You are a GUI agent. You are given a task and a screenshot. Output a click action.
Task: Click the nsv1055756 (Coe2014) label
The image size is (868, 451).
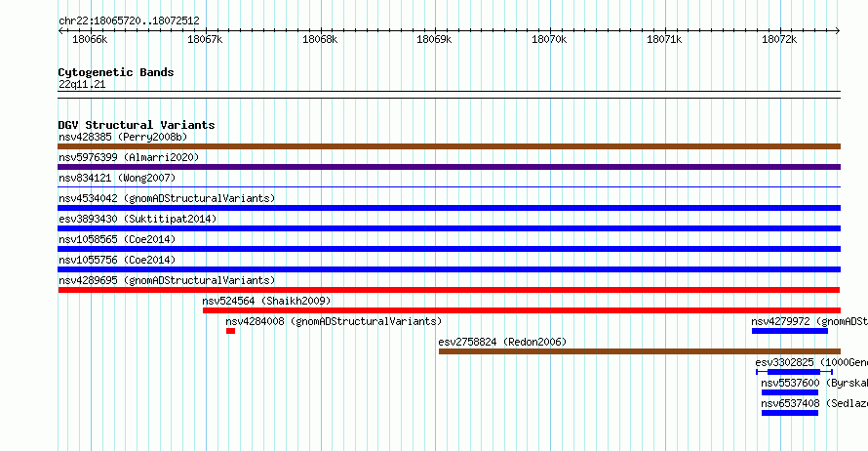[117, 260]
